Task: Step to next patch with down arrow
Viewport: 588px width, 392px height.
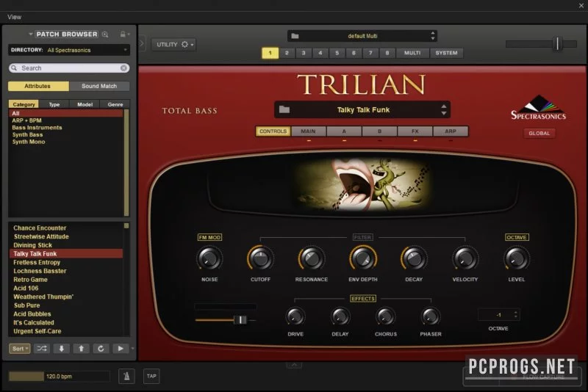Action: 62,349
